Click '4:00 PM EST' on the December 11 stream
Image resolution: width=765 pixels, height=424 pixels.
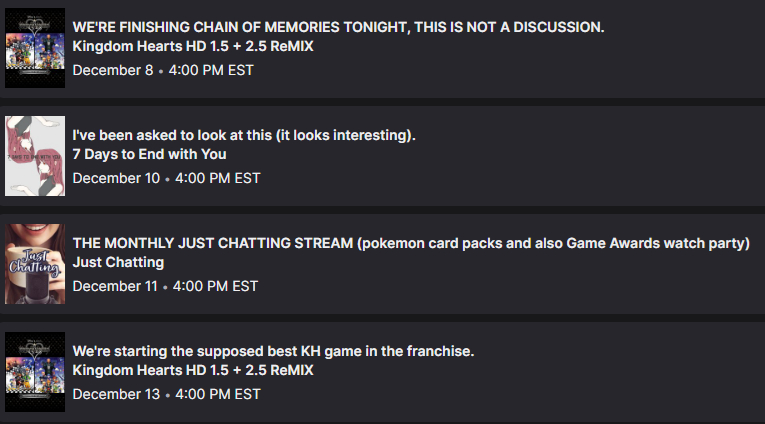[216, 286]
